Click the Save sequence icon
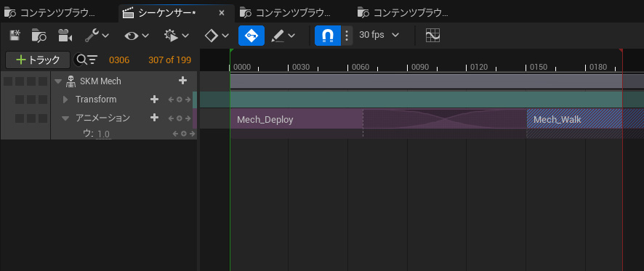The height and width of the screenshot is (271, 644). tap(15, 36)
